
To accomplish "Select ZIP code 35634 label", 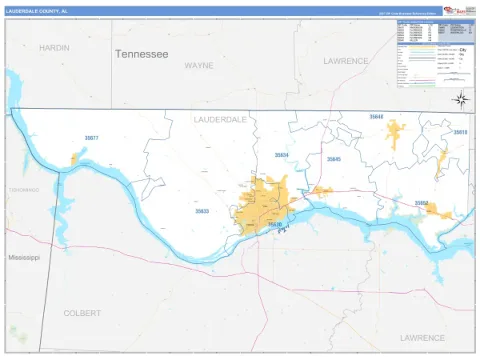I will click(282, 155).
